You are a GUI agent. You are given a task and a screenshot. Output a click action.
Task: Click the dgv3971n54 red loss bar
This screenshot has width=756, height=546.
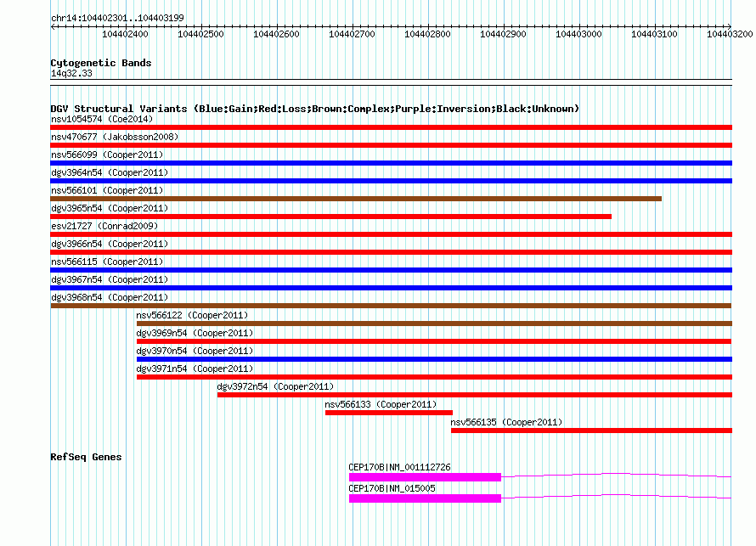click(x=434, y=377)
